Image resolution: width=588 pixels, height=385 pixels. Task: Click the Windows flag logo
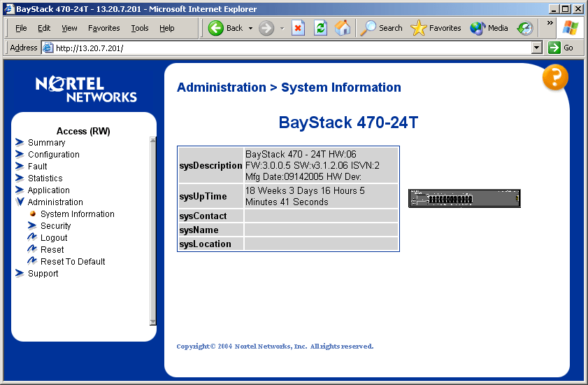point(570,28)
